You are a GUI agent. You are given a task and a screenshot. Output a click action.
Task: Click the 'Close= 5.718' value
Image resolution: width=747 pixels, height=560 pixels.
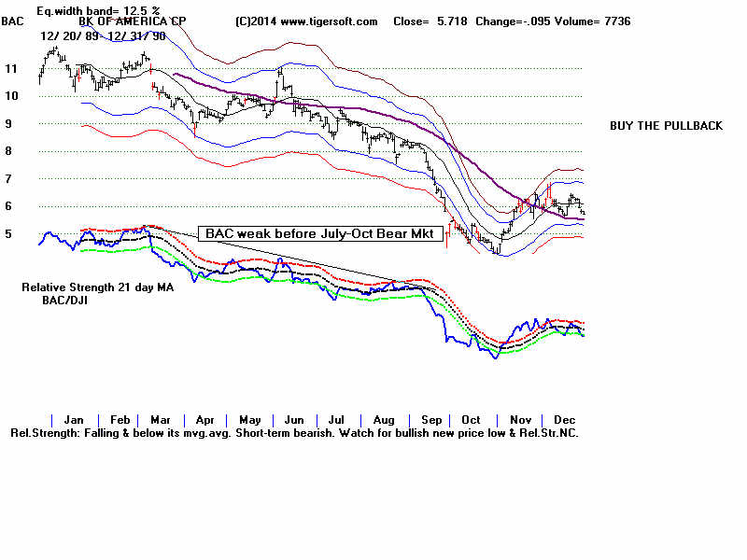click(x=430, y=21)
